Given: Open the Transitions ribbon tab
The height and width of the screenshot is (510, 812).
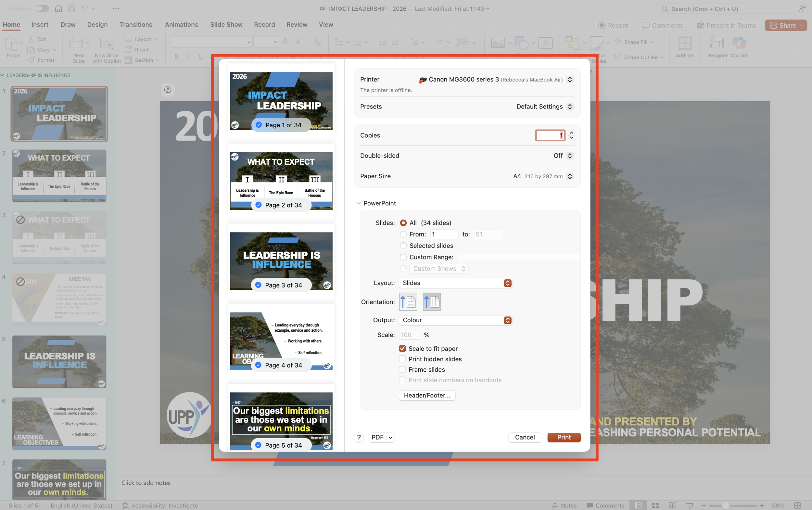Looking at the screenshot, I should pos(135,25).
